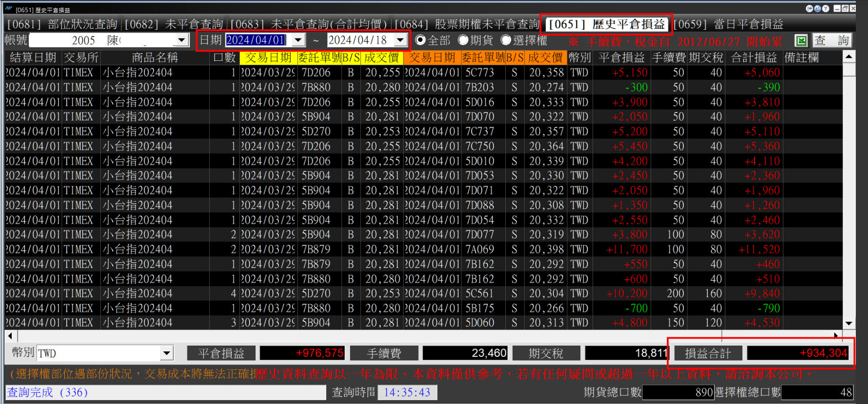868x404 pixels.
Task: Select the 選擇權 radio button
Action: click(x=506, y=40)
